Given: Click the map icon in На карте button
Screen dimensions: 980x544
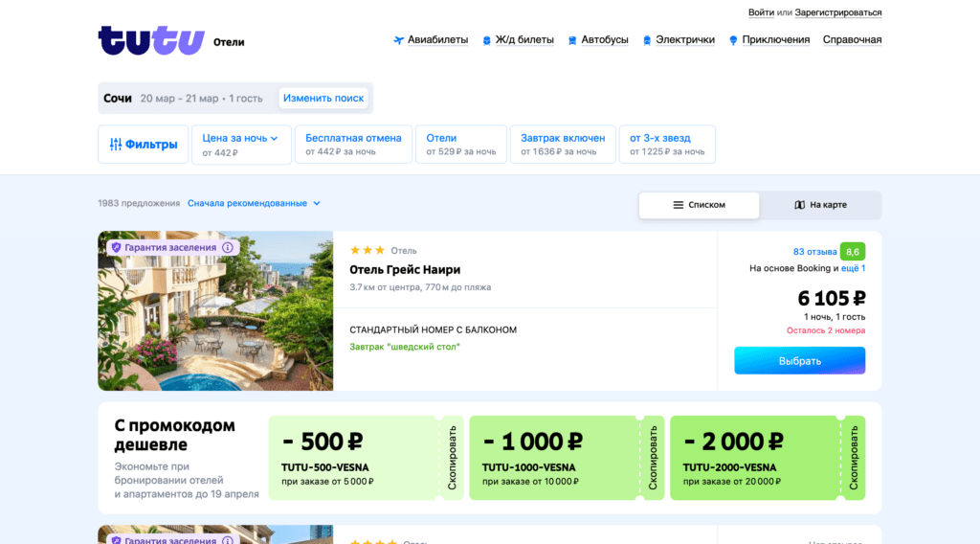Looking at the screenshot, I should click(799, 205).
